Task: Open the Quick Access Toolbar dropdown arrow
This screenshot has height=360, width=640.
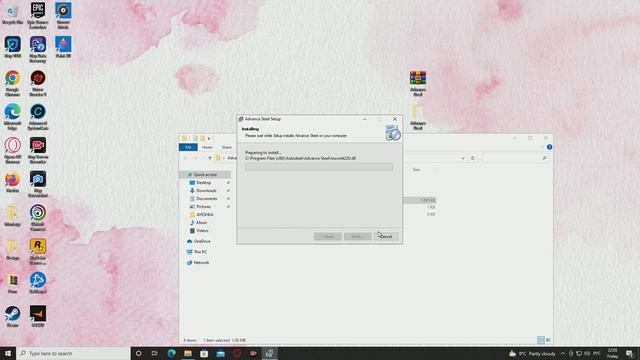Action: (x=209, y=138)
